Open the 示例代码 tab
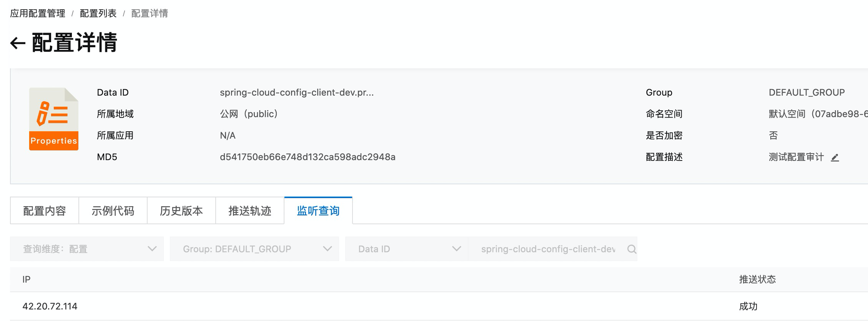868x321 pixels. point(113,211)
